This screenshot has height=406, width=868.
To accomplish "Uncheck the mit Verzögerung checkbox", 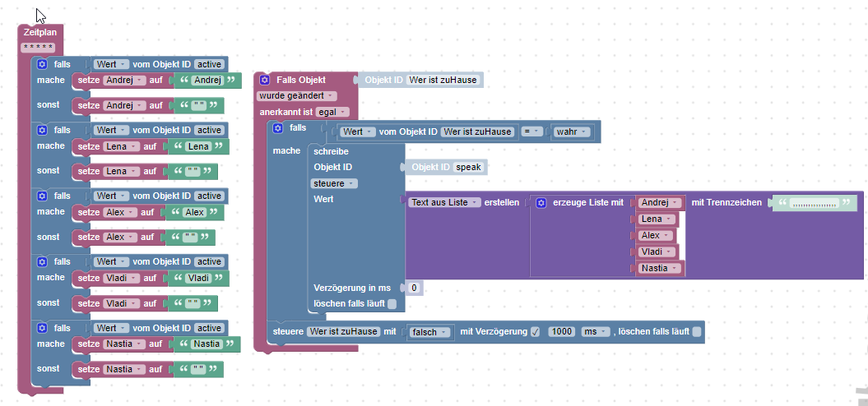I will tap(535, 332).
